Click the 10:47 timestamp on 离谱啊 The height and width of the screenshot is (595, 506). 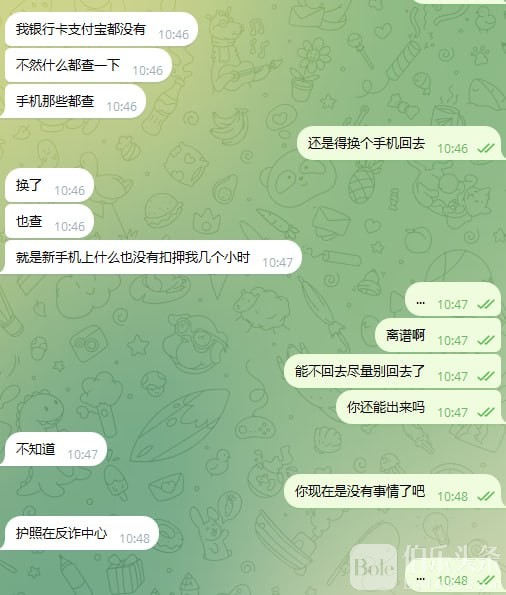click(452, 341)
